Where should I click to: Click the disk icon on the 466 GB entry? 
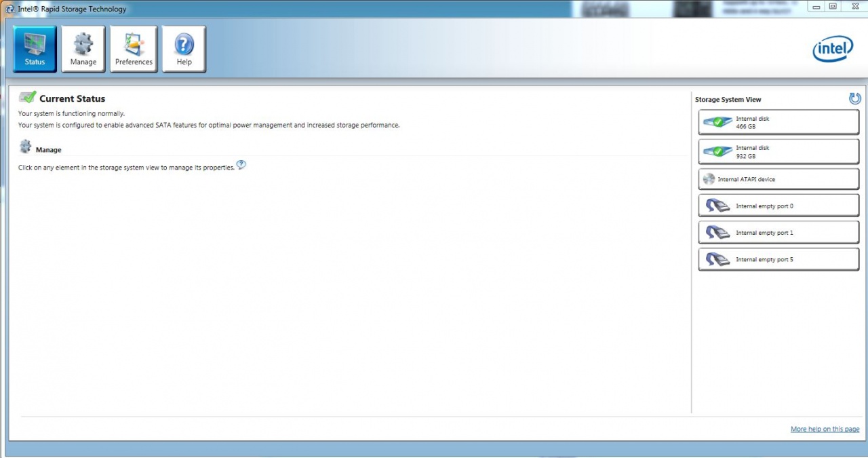[717, 122]
